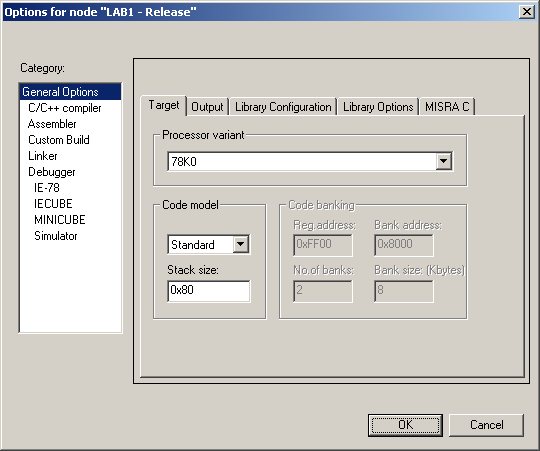Switch to the Output tab
Image resolution: width=540 pixels, height=451 pixels.
[x=207, y=107]
